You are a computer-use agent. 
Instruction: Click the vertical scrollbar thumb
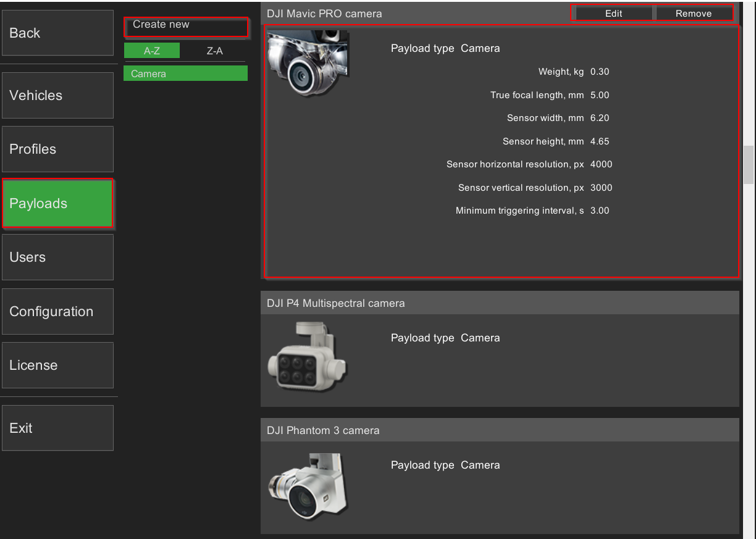click(x=749, y=164)
